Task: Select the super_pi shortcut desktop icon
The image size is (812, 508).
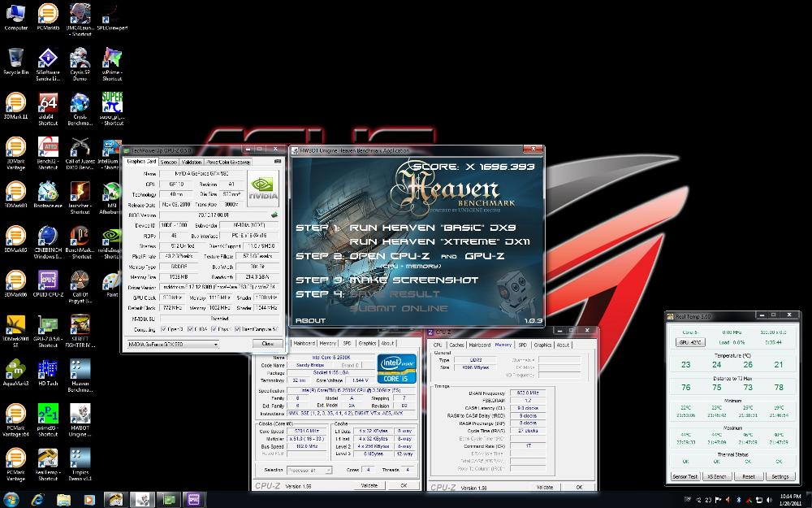Action: click(112, 109)
